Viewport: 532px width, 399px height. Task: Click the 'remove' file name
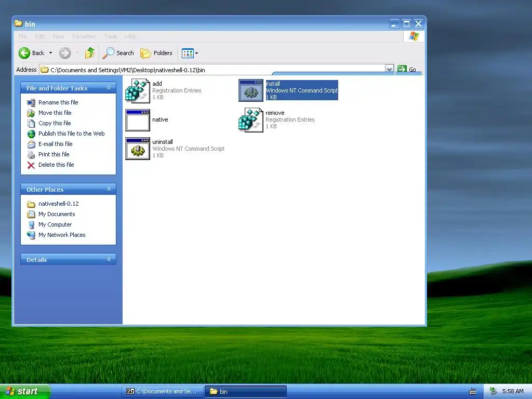[275, 113]
